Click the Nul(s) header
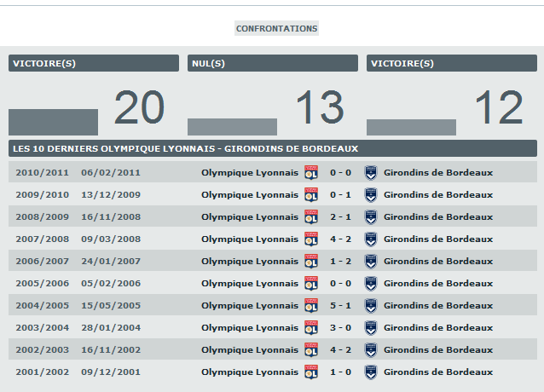Image resolution: width=544 pixels, height=392 pixels. 273,63
